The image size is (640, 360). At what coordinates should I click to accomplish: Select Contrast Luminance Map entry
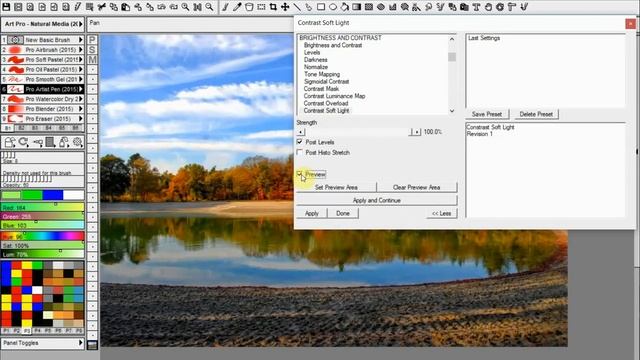[334, 96]
